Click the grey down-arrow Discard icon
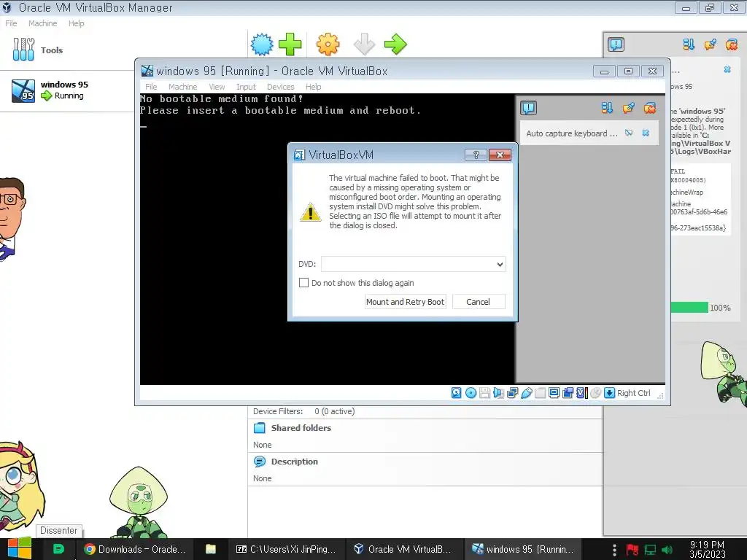 coord(365,44)
